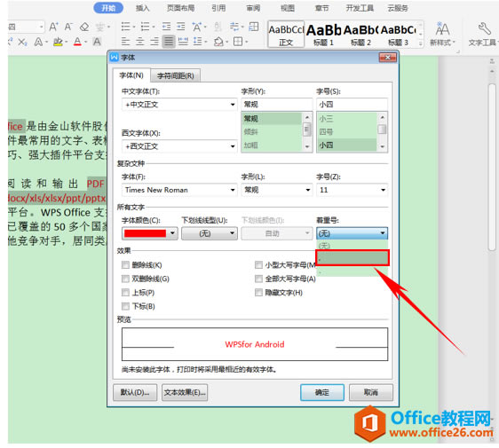This screenshot has width=499, height=448.
Task: Check the 上标(P) superscript box
Action: click(x=125, y=293)
